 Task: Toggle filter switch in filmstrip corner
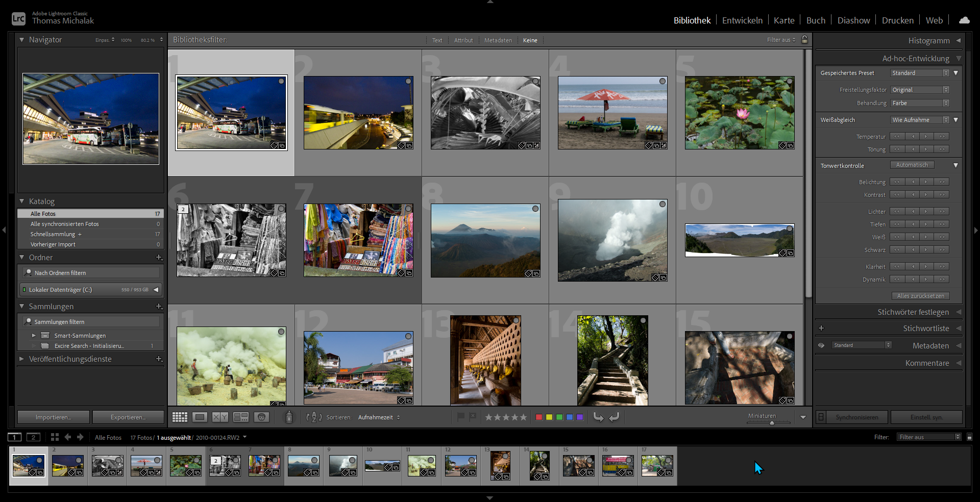click(970, 437)
